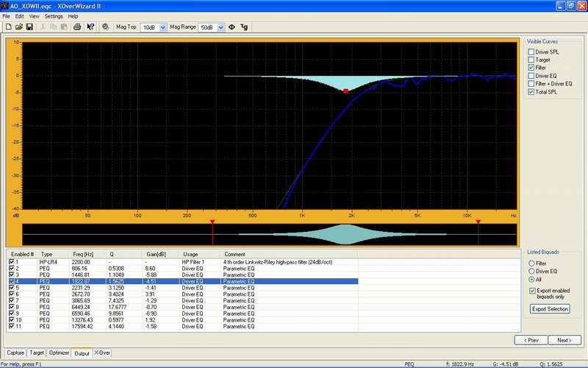Click the Linkwitz-Riley high-pass filter comment
Screen dimensions: 588x368
(278, 262)
